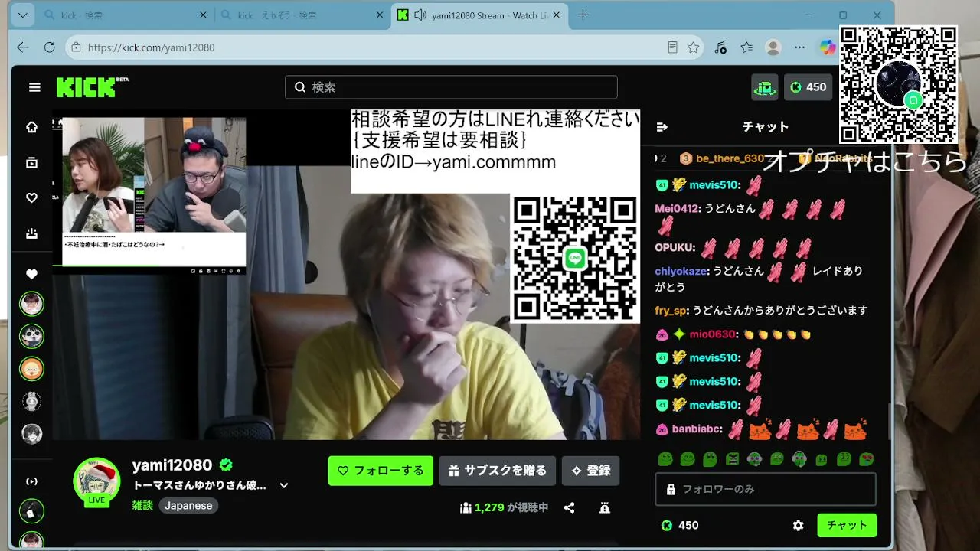Open the reader view icon in address bar
Screen dimensions: 980x551
(x=672, y=47)
